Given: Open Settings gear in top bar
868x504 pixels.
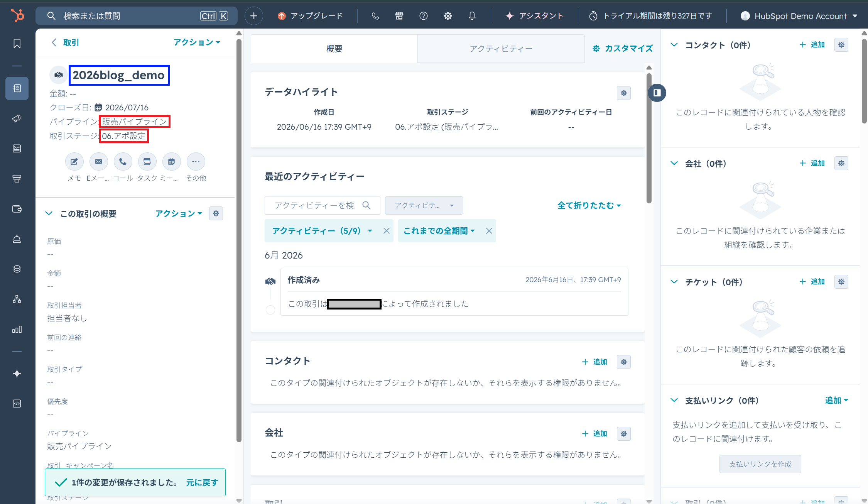Looking at the screenshot, I should pyautogui.click(x=448, y=16).
